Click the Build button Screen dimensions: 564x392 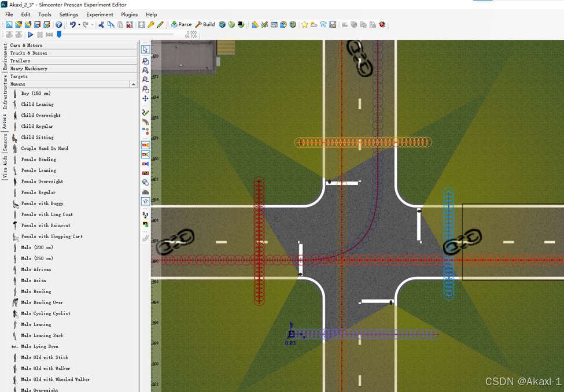[x=205, y=24]
